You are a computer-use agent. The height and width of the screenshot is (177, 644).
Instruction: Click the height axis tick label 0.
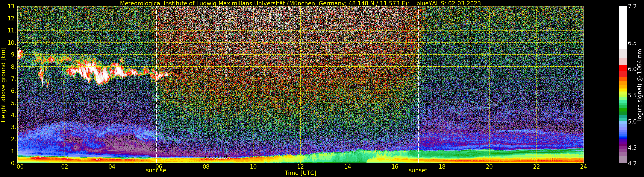tap(14, 163)
